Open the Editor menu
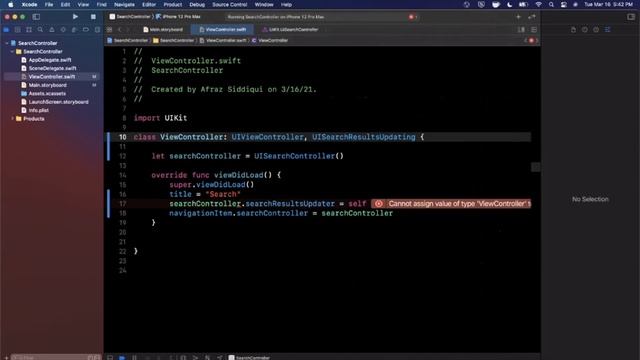 149,4
